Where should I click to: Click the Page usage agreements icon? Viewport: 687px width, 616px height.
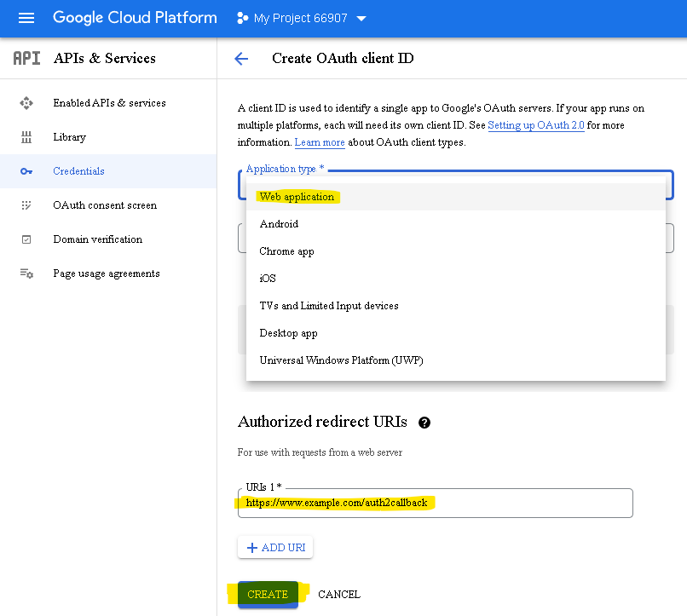pyautogui.click(x=26, y=273)
